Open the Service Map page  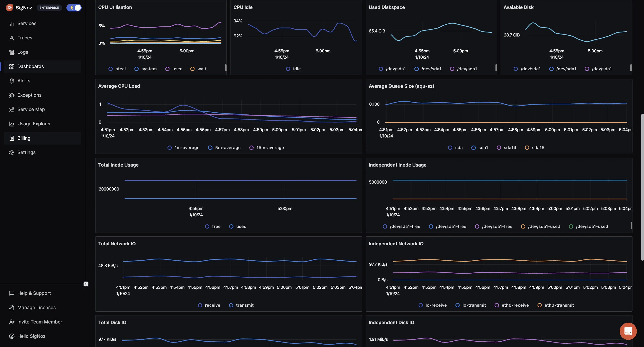click(42, 109)
